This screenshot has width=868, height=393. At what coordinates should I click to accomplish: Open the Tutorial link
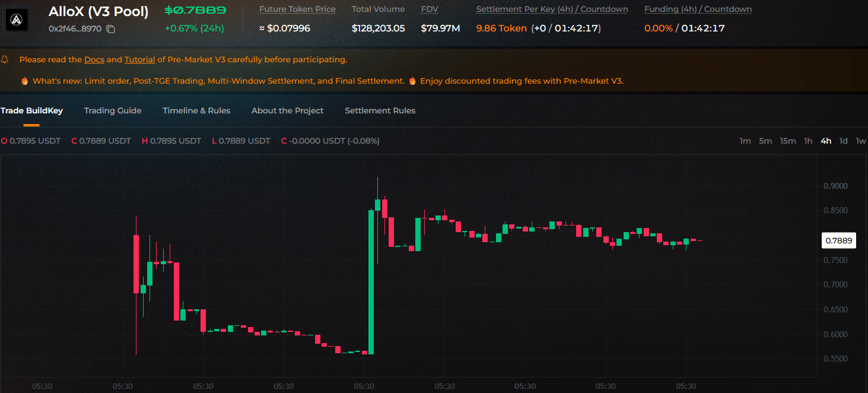pyautogui.click(x=140, y=59)
